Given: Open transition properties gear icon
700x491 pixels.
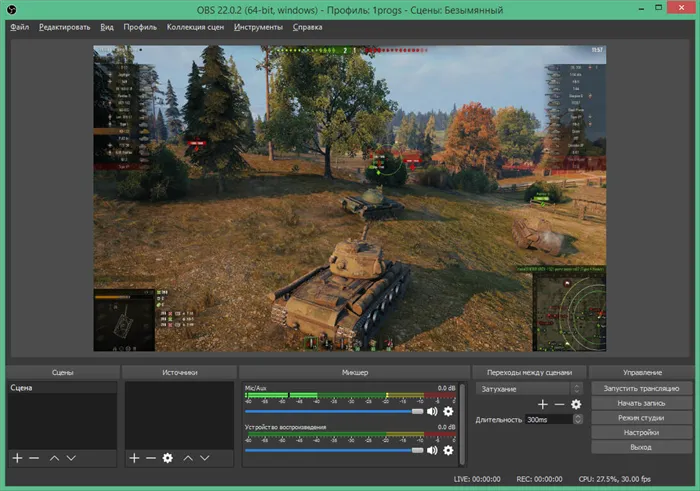Looking at the screenshot, I should pyautogui.click(x=576, y=404).
